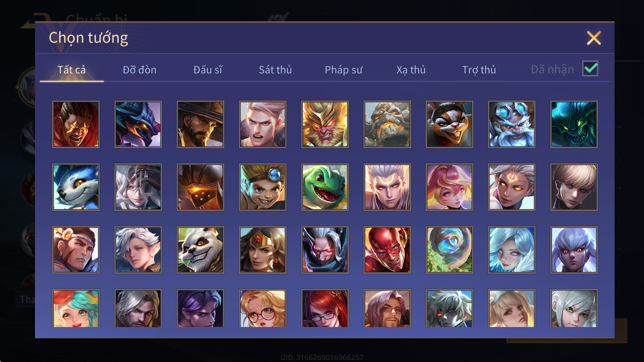
Task: Pick the raccoon-cat hero with sharp teeth
Action: [x=450, y=124]
